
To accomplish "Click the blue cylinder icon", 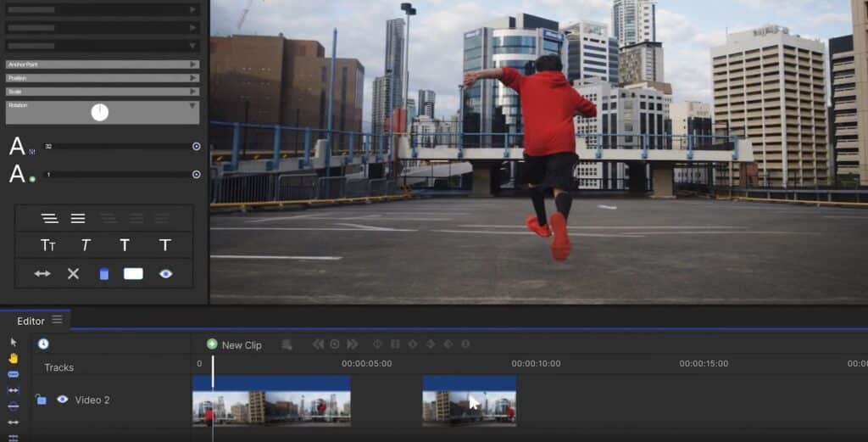I will pos(103,273).
